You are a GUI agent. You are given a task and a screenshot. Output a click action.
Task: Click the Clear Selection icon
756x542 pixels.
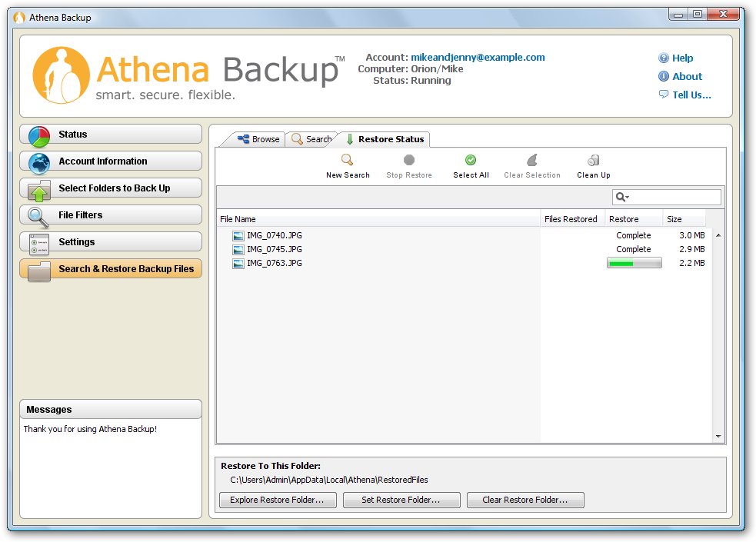coord(531,159)
